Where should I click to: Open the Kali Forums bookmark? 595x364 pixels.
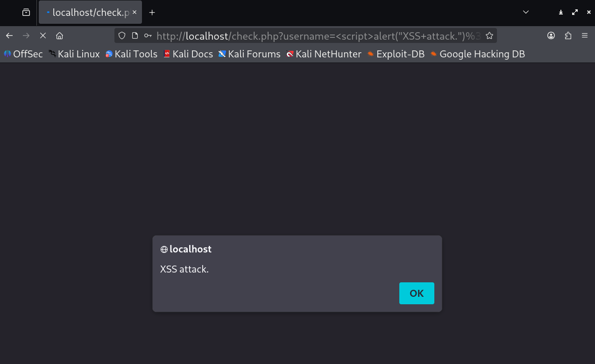[x=249, y=54]
